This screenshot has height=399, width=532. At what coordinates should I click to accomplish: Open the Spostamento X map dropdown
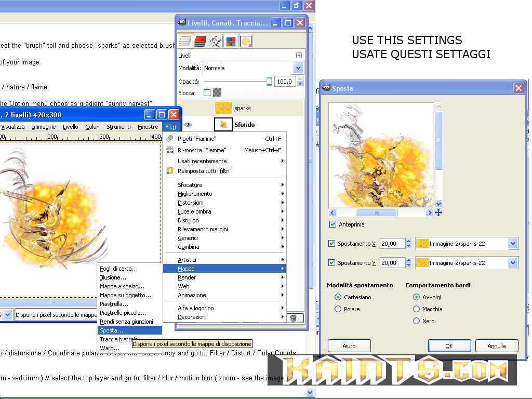[467, 244]
